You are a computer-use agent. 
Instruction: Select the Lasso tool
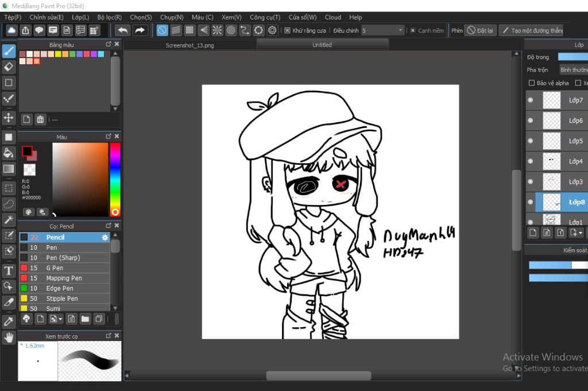pos(9,204)
